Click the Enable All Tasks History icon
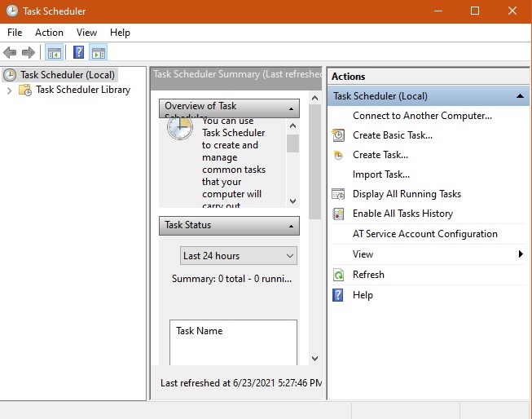The image size is (532, 419). pos(338,214)
